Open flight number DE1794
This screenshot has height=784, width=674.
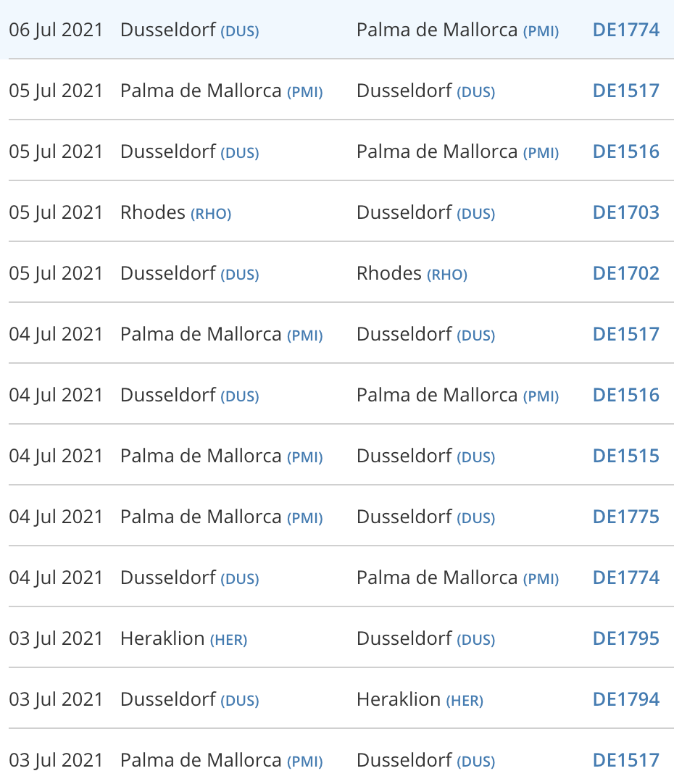625,699
